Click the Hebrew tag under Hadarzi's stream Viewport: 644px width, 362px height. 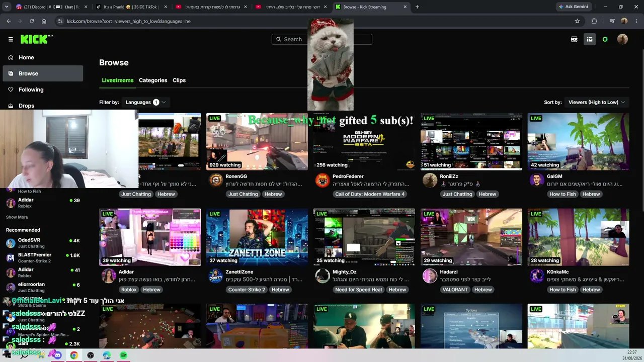pyautogui.click(x=483, y=290)
